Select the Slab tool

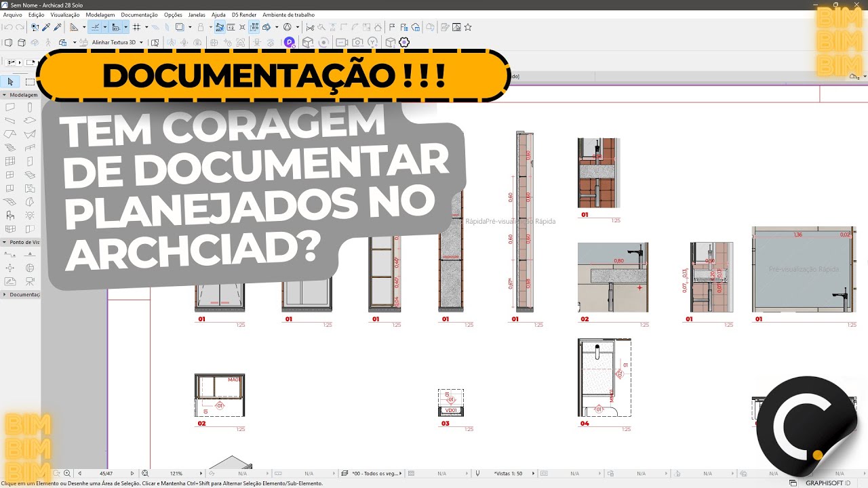(x=29, y=120)
